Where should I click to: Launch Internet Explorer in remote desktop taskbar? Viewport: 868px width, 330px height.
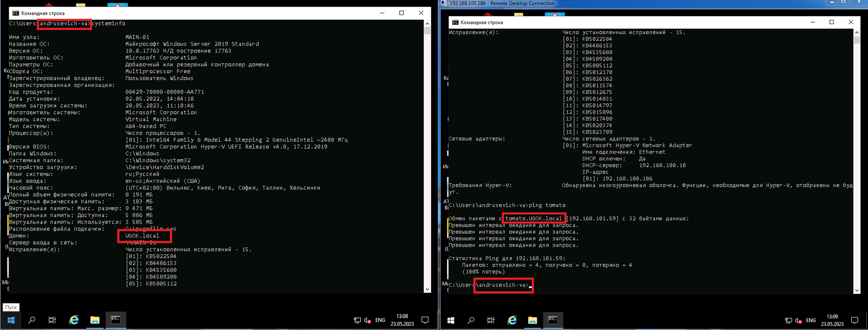[512, 321]
